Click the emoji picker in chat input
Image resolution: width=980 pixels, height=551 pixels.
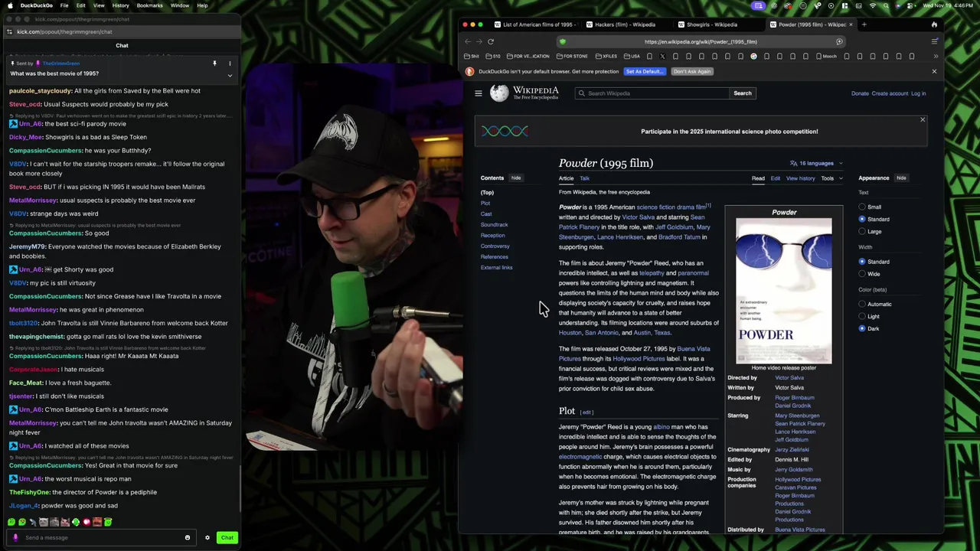[x=187, y=537]
